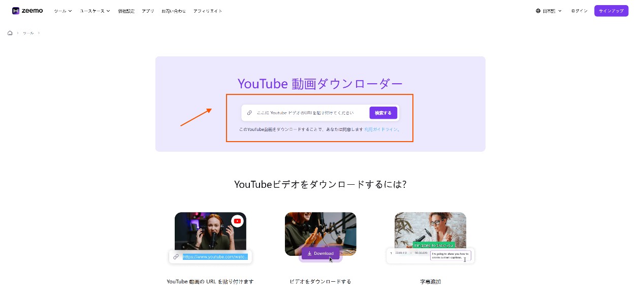The image size is (644, 302).
Task: Click the globe language icon
Action: (x=538, y=11)
